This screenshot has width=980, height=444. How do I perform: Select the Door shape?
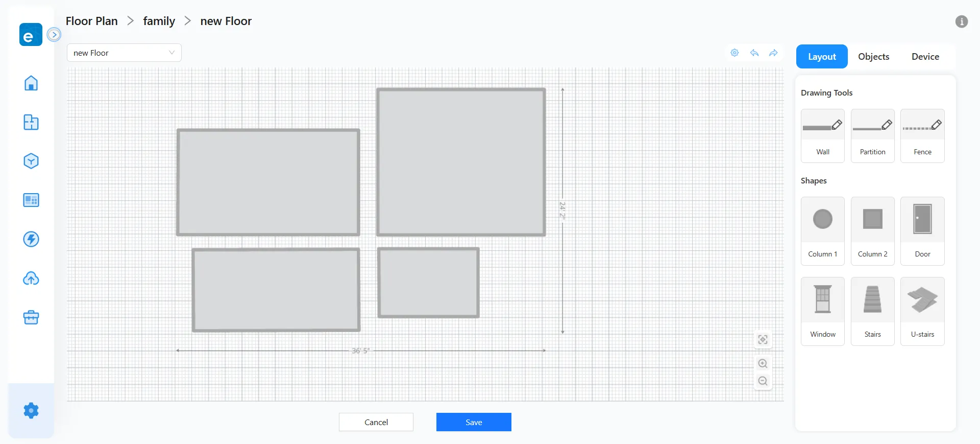tap(922, 230)
